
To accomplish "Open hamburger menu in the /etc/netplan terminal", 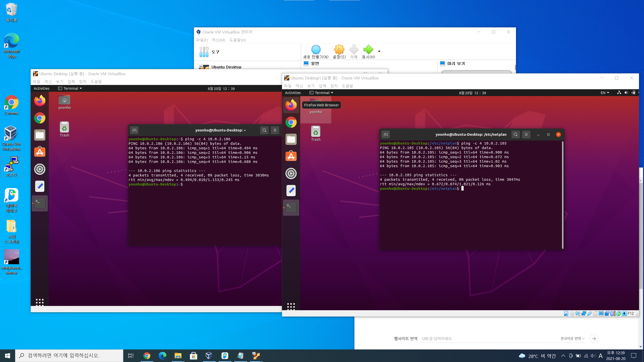I will pyautogui.click(x=526, y=134).
